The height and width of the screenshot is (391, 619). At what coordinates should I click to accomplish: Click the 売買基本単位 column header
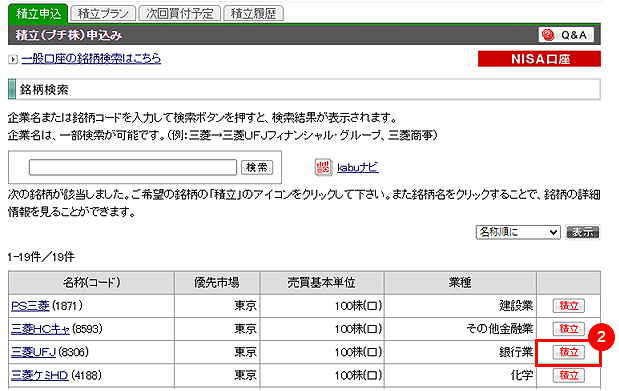322,282
